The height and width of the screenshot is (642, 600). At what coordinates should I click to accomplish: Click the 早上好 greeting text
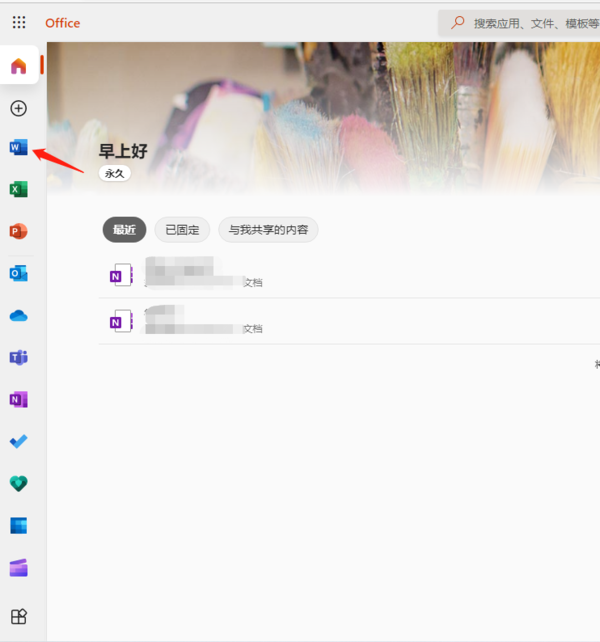pos(123,151)
